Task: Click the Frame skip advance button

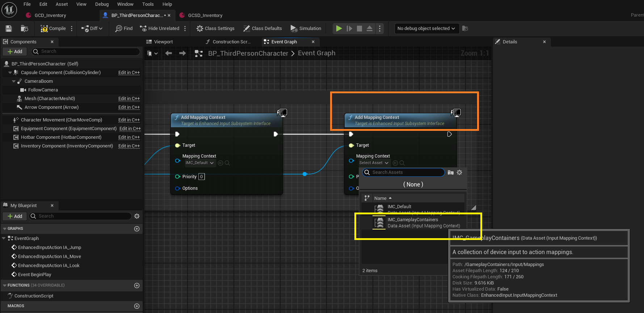Action: [349, 29]
